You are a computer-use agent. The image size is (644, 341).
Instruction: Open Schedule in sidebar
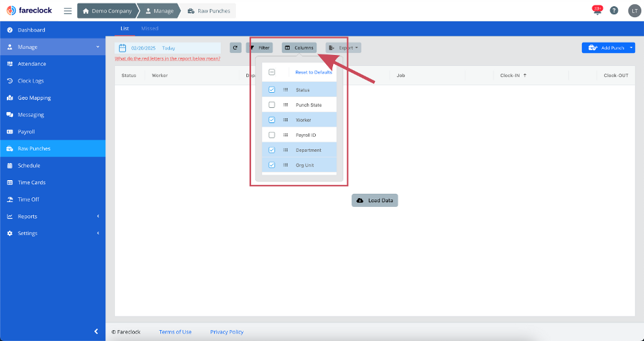tap(52, 166)
